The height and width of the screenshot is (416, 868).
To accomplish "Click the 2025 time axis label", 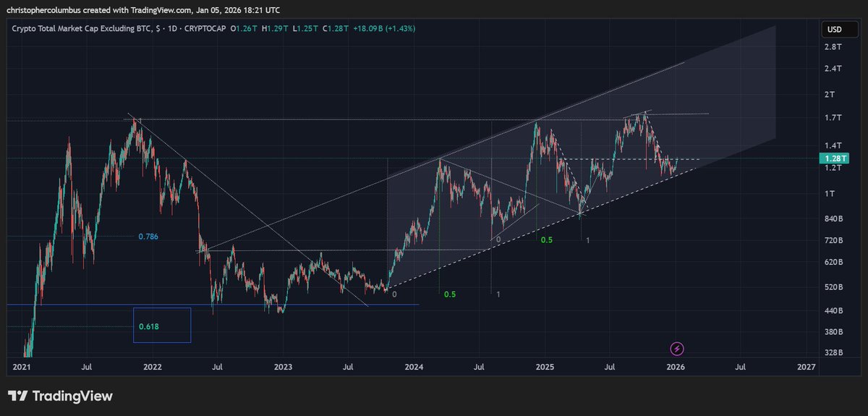I will tap(545, 367).
